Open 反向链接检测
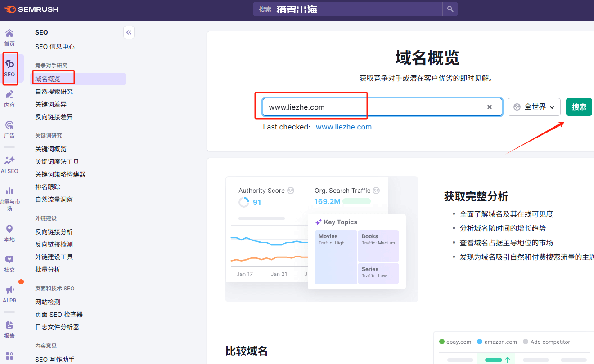Image resolution: width=594 pixels, height=364 pixels. tap(54, 244)
